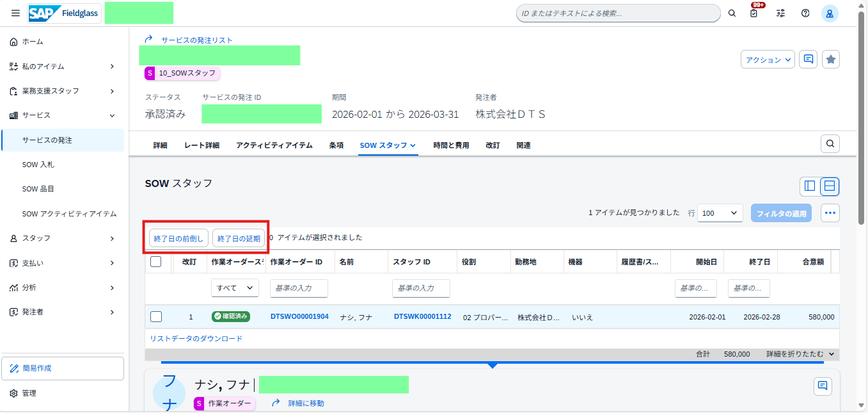Image resolution: width=868 pixels, height=413 pixels.
Task: Switch to side-by-side split layout view
Action: click(x=810, y=186)
